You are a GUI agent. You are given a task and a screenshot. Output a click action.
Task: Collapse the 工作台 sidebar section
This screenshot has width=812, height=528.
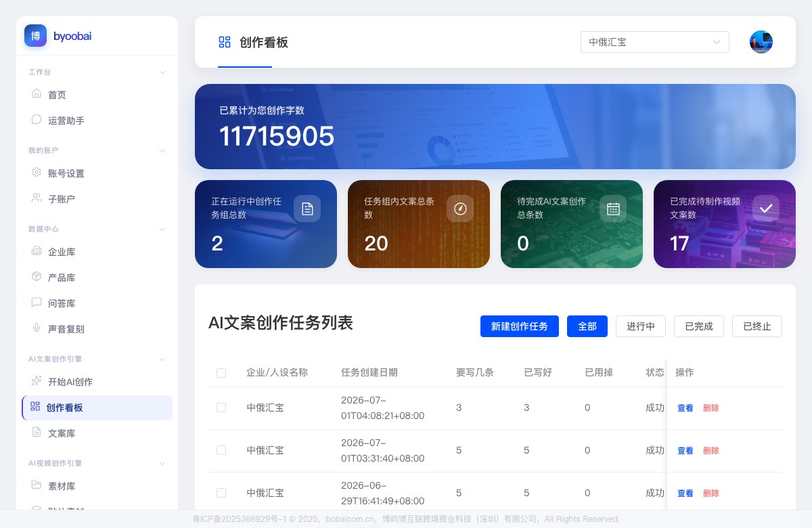click(162, 72)
